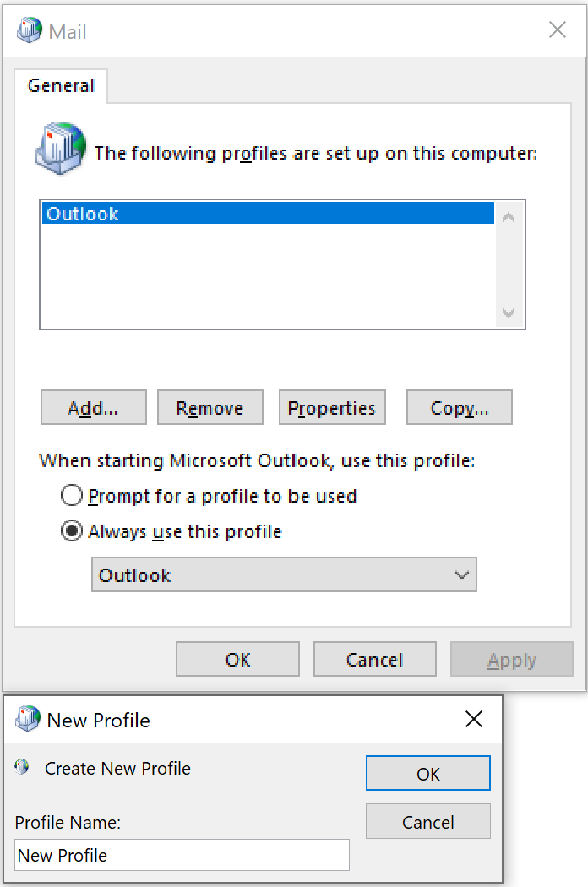The image size is (588, 887).
Task: Click the Remove profile button
Action: click(x=210, y=407)
